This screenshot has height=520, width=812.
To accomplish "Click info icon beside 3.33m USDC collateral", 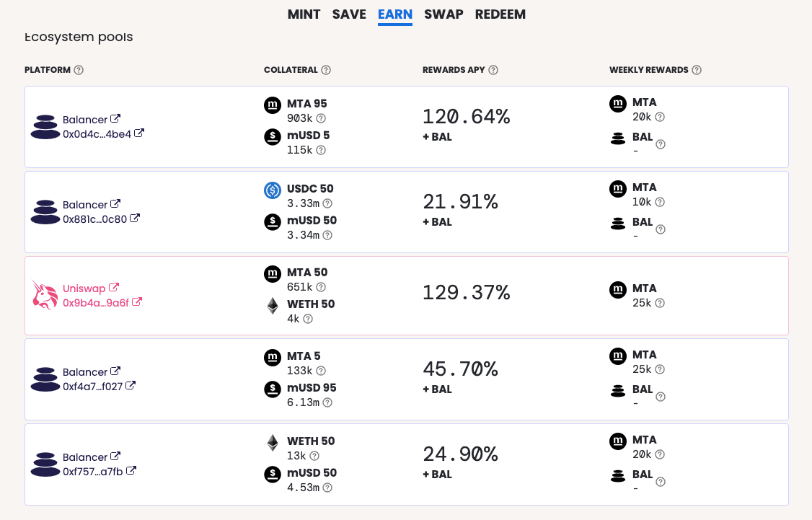I will [327, 203].
